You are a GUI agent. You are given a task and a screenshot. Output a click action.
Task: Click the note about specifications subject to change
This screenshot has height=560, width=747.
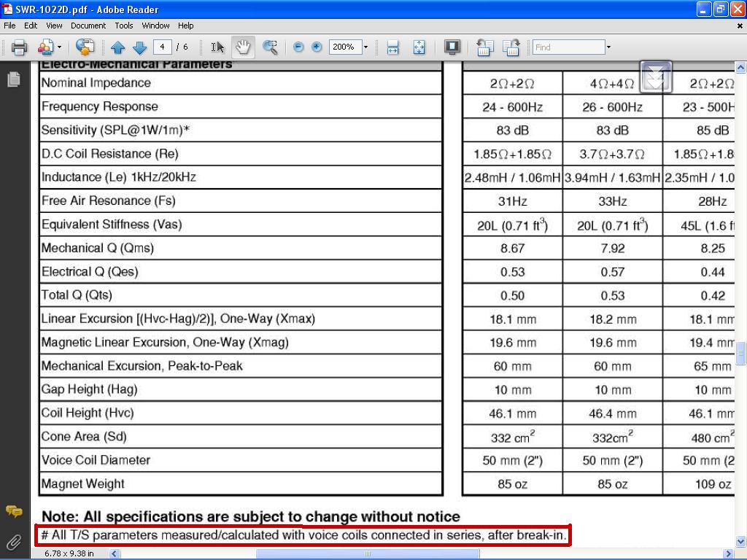pyautogui.click(x=251, y=517)
